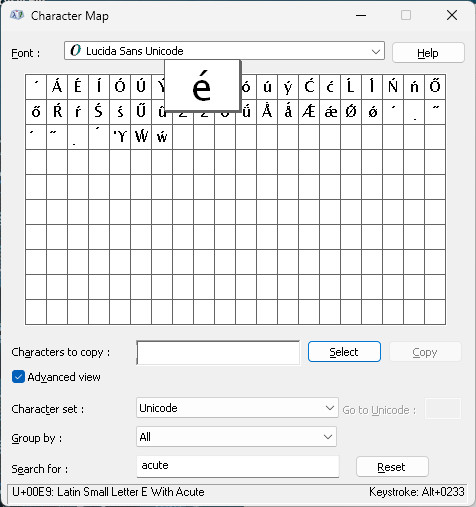Choose the lowercase ŕ character cell

tap(78, 112)
